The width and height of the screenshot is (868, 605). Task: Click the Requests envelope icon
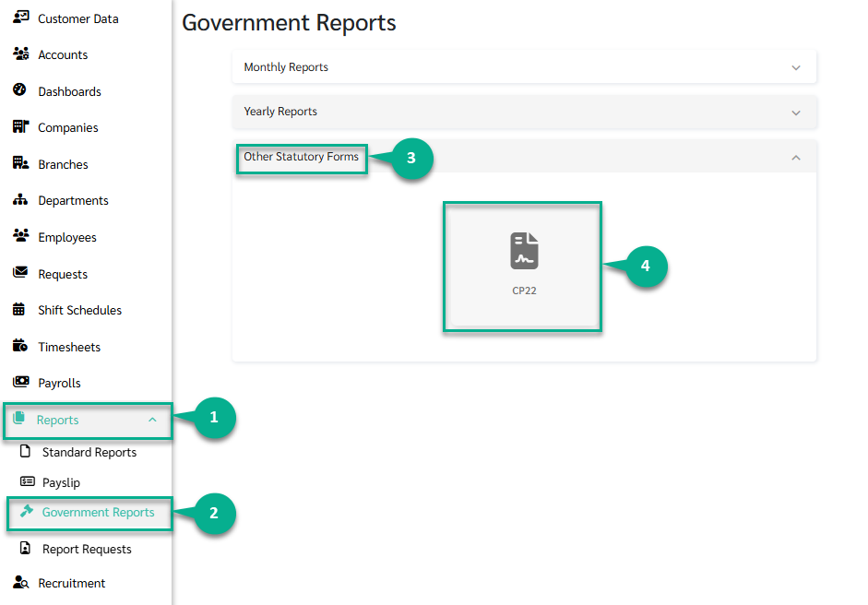20,272
